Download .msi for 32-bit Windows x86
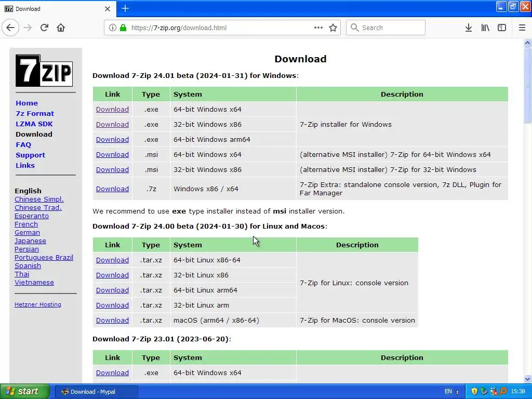Image resolution: width=532 pixels, height=399 pixels. (112, 169)
